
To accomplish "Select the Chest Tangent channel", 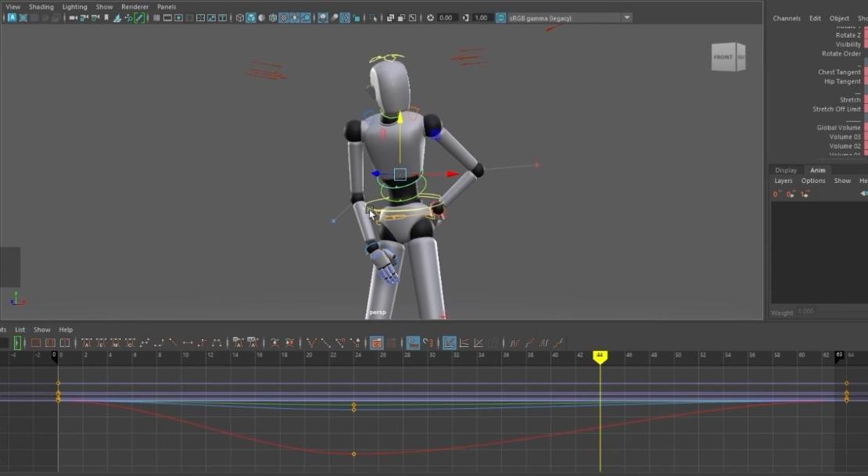I will coord(839,72).
